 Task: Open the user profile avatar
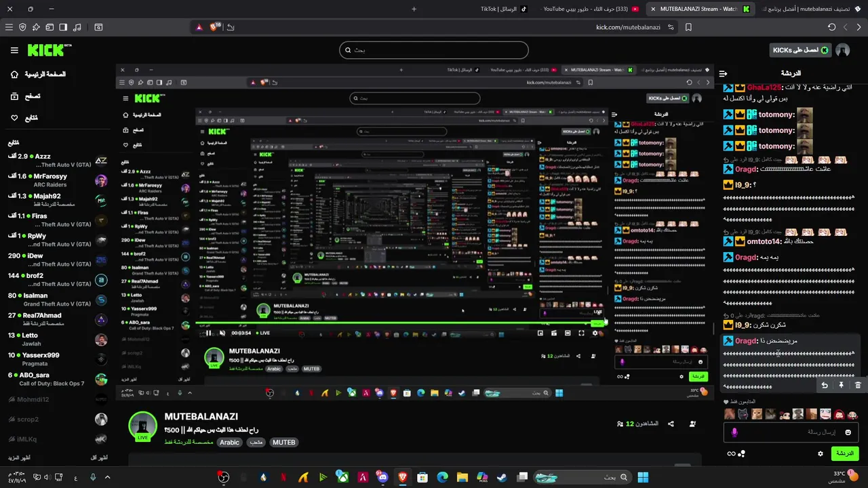click(x=843, y=50)
